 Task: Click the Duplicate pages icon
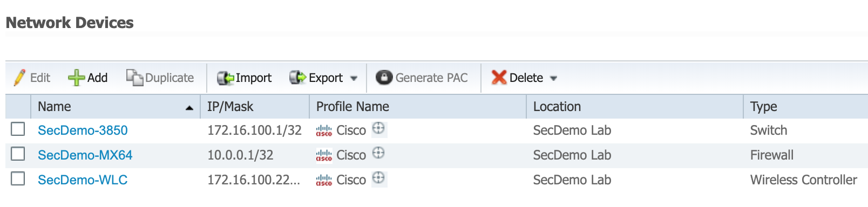pos(134,78)
